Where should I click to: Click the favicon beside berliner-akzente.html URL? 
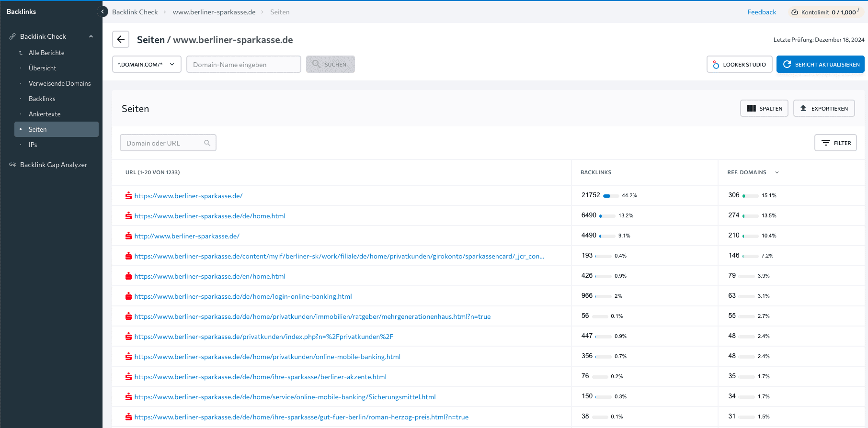pos(128,377)
